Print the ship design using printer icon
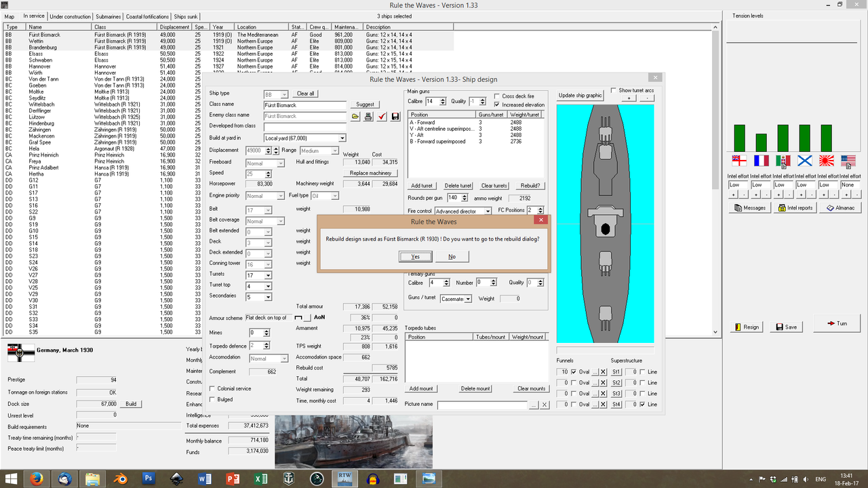This screenshot has width=868, height=488. 368,117
